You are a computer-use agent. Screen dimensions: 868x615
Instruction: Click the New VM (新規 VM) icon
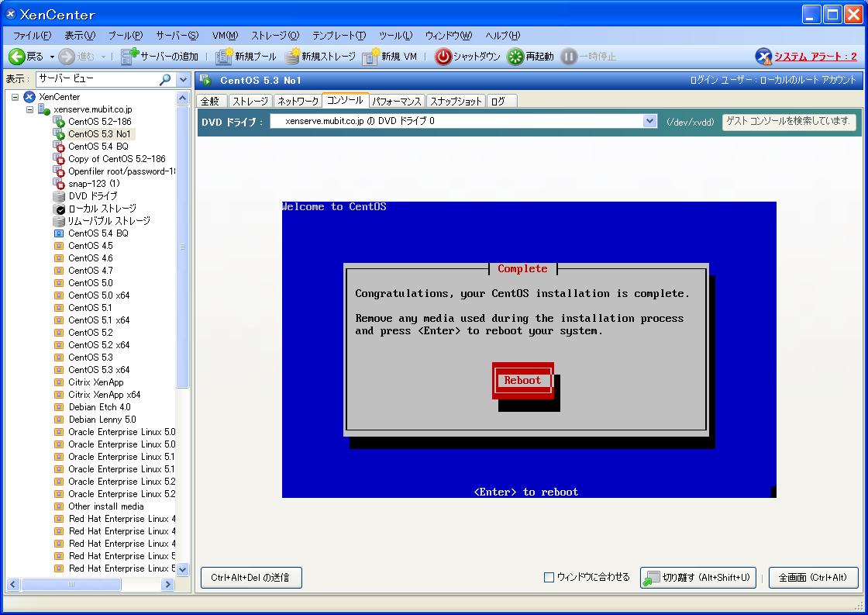[370, 56]
